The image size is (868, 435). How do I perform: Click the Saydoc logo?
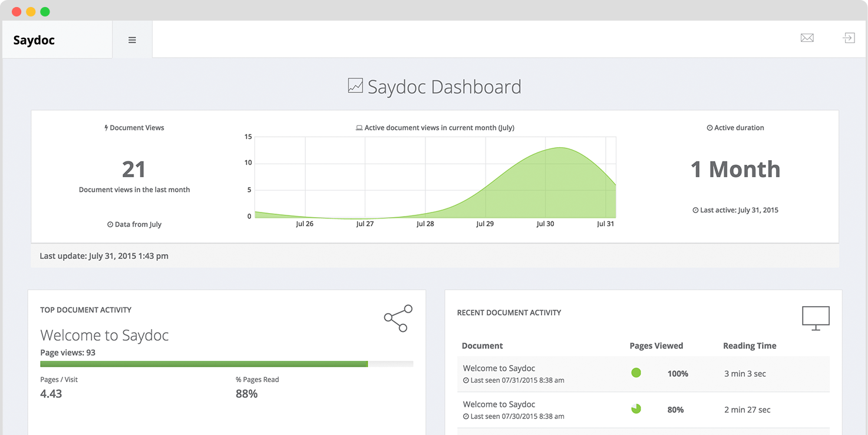[34, 40]
